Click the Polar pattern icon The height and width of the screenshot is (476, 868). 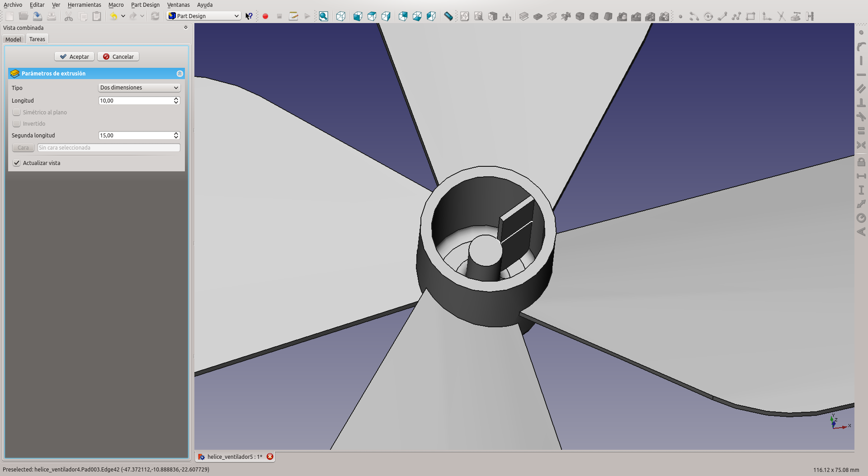click(x=650, y=16)
